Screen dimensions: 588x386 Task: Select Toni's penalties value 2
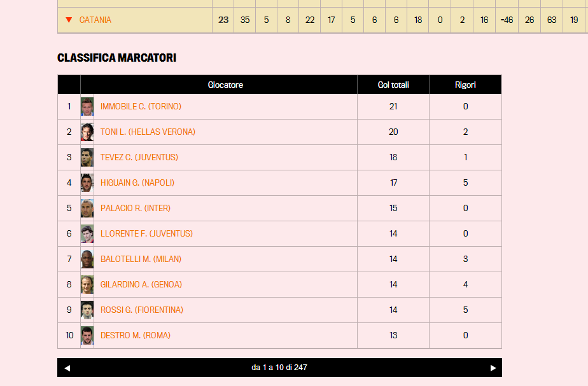pos(465,132)
